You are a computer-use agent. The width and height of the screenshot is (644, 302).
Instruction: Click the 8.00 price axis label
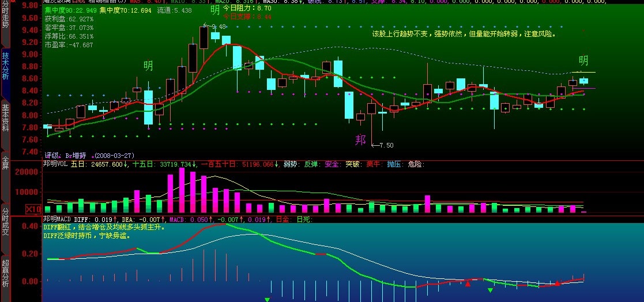tap(29, 115)
